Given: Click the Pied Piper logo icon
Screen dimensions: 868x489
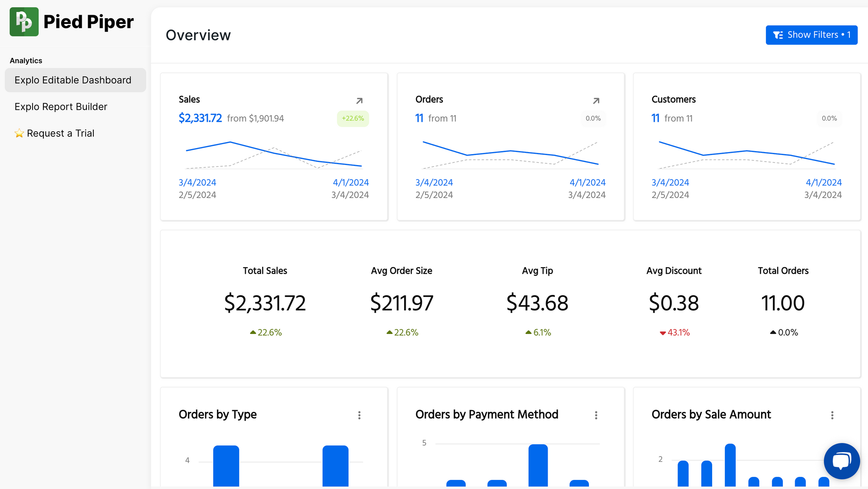Looking at the screenshot, I should coord(24,22).
